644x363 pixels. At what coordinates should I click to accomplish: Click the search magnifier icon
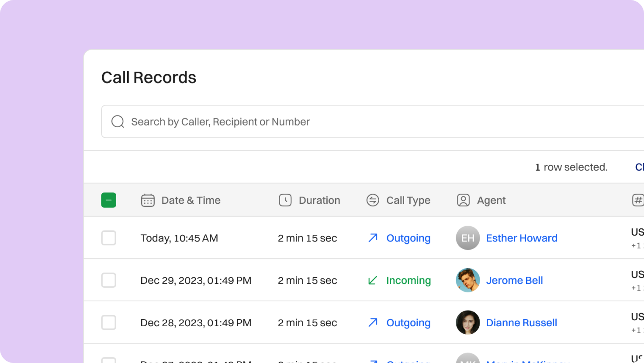(118, 122)
